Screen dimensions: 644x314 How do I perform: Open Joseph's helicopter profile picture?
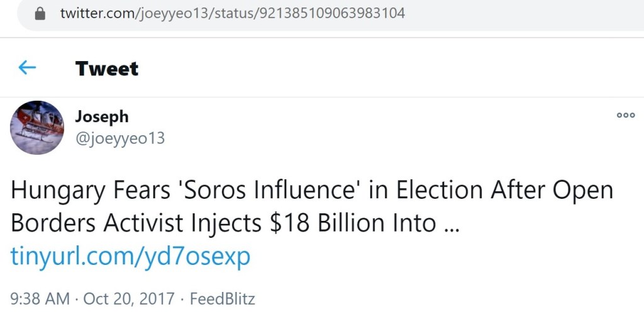(x=37, y=128)
